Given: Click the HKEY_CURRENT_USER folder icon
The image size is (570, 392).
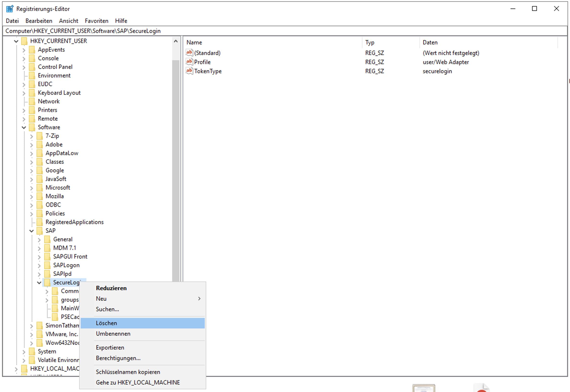Looking at the screenshot, I should 24,41.
